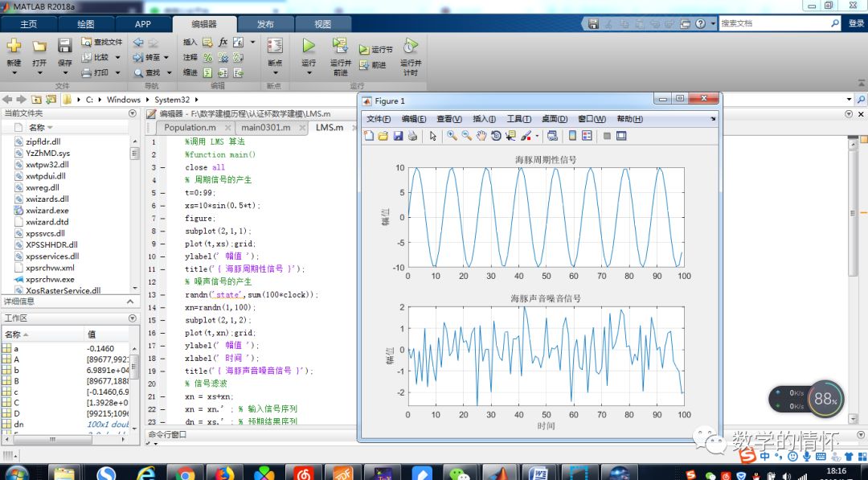
Task: Click Run Section (运行节)
Action: click(x=376, y=49)
